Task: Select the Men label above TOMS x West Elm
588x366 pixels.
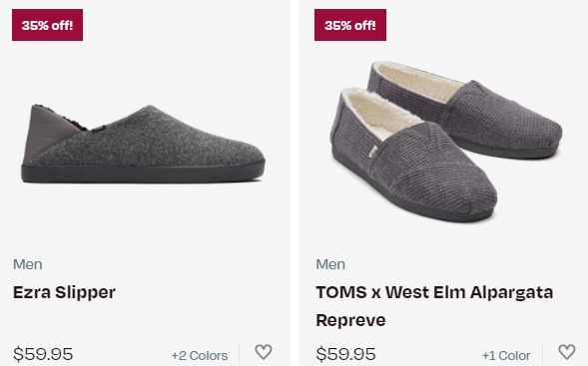Action: click(330, 264)
